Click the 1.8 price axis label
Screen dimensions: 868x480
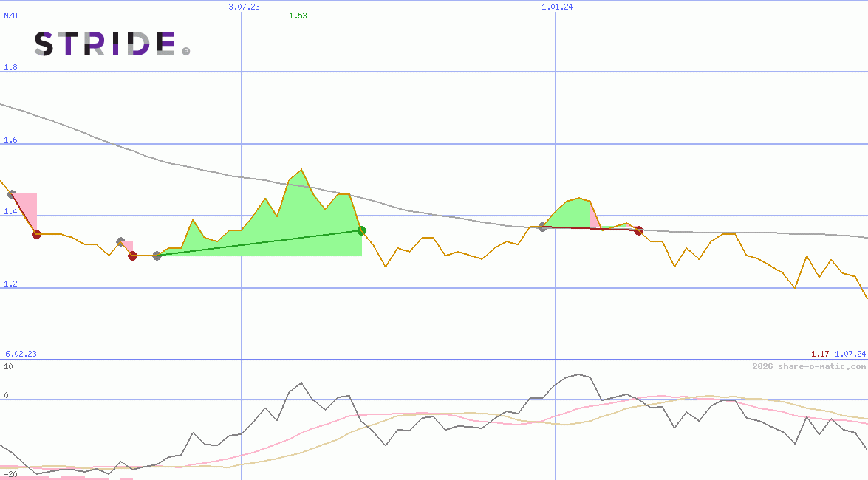[x=10, y=67]
